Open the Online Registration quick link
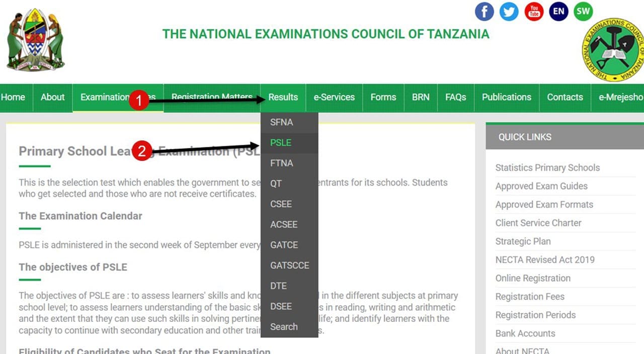 [x=533, y=279]
